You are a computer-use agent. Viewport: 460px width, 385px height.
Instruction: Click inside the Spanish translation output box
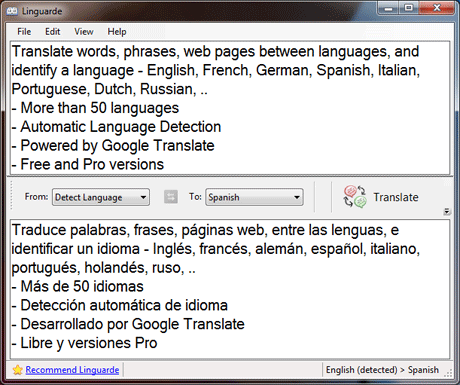click(230, 289)
